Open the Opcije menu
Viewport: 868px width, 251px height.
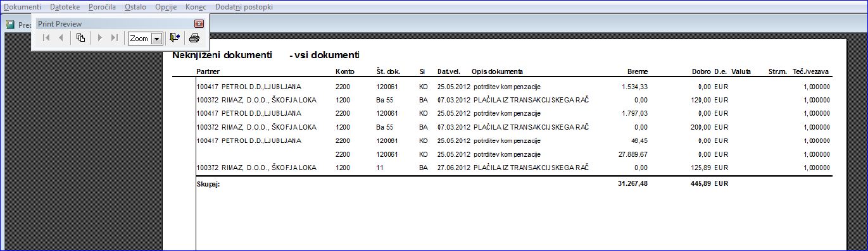tap(166, 6)
